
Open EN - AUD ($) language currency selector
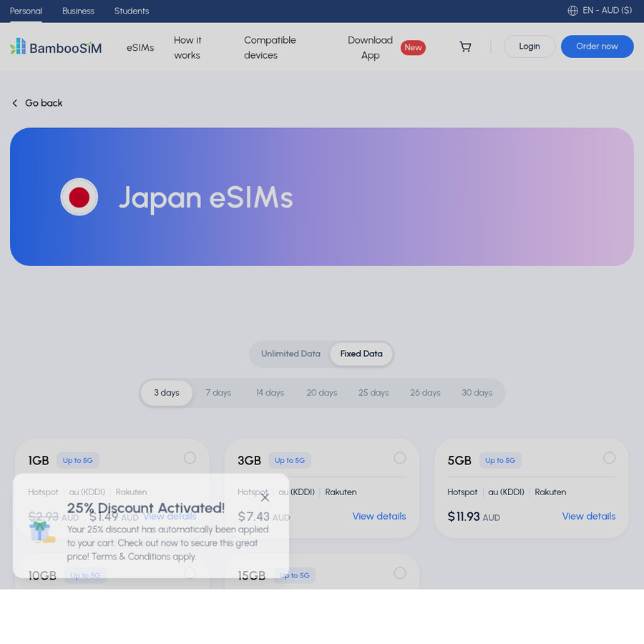[x=600, y=11]
